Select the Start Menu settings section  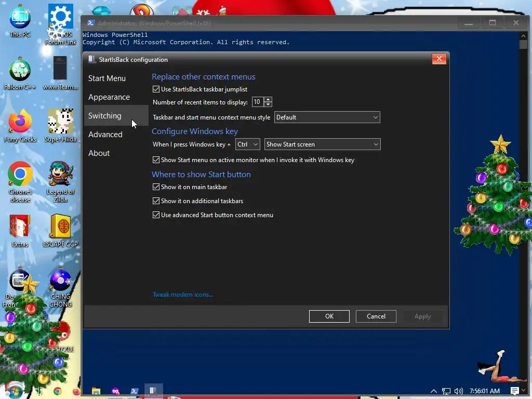click(107, 78)
